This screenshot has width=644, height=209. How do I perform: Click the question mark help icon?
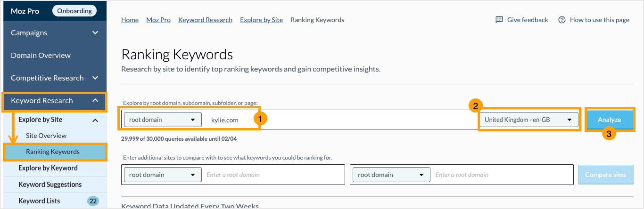pos(562,20)
